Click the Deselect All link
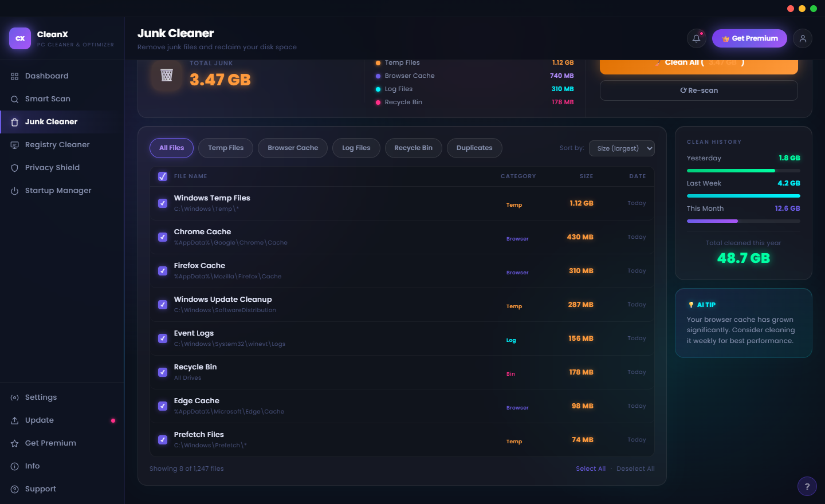This screenshot has width=825, height=504. point(635,468)
